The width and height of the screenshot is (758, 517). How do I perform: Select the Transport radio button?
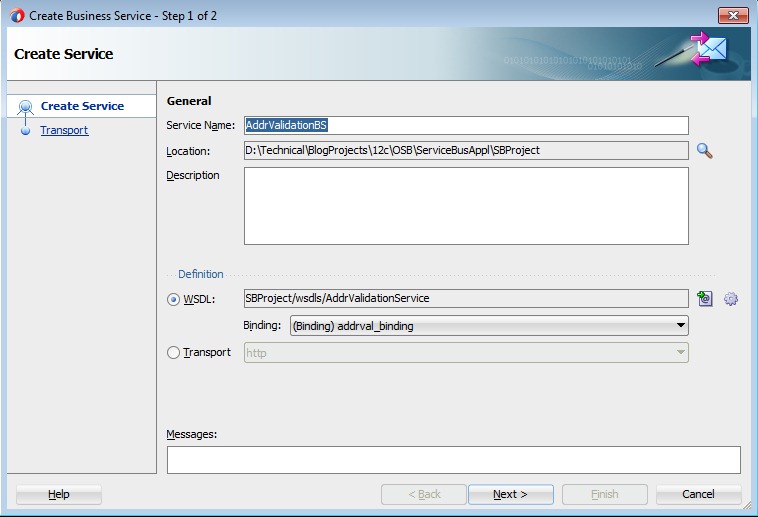click(174, 352)
